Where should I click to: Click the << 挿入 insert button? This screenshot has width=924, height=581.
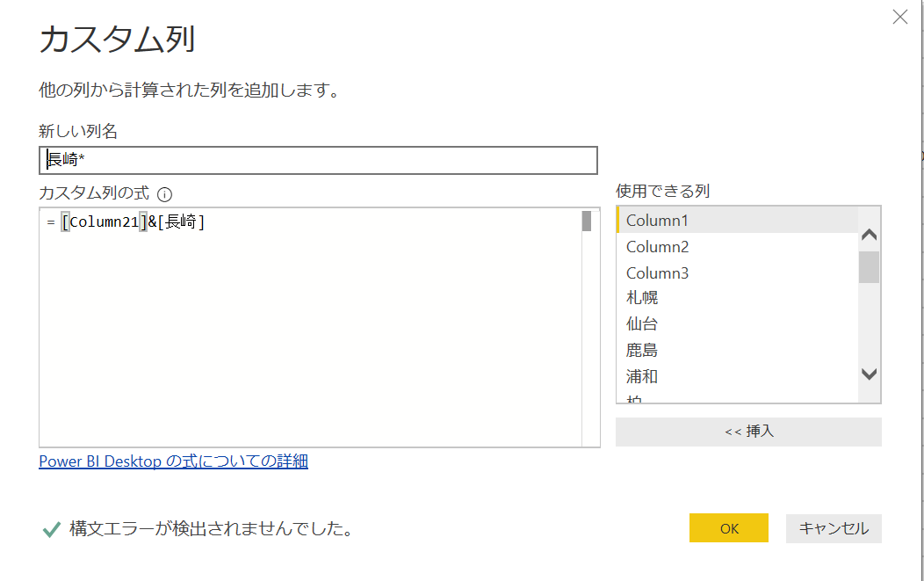(747, 431)
